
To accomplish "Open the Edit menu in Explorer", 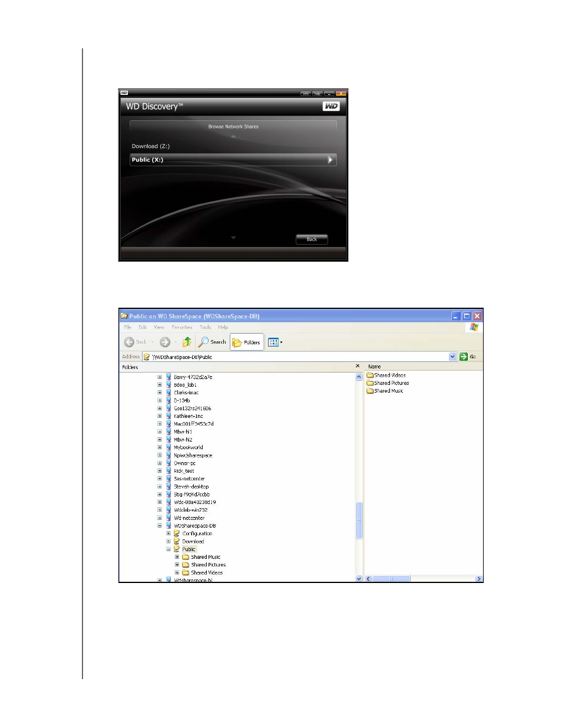I will click(x=143, y=327).
